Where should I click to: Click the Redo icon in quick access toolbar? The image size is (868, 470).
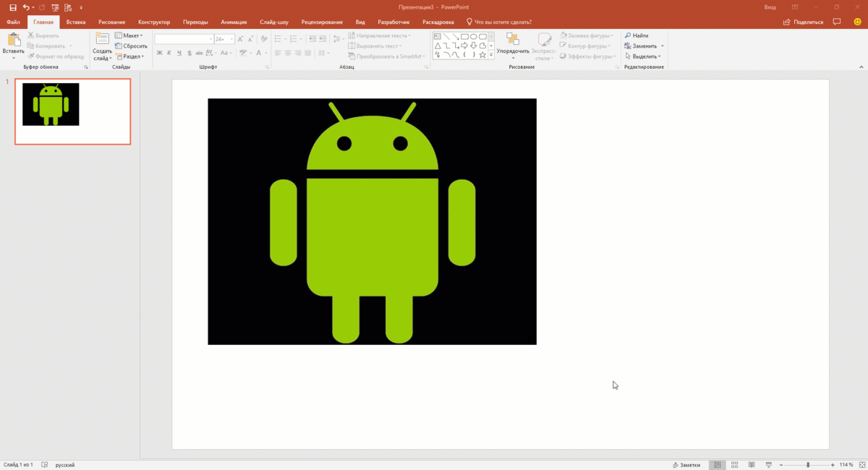(42, 7)
